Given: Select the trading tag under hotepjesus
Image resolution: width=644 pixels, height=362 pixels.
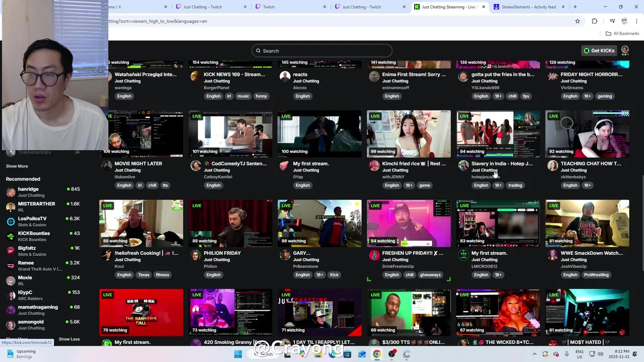Looking at the screenshot, I should [515, 185].
